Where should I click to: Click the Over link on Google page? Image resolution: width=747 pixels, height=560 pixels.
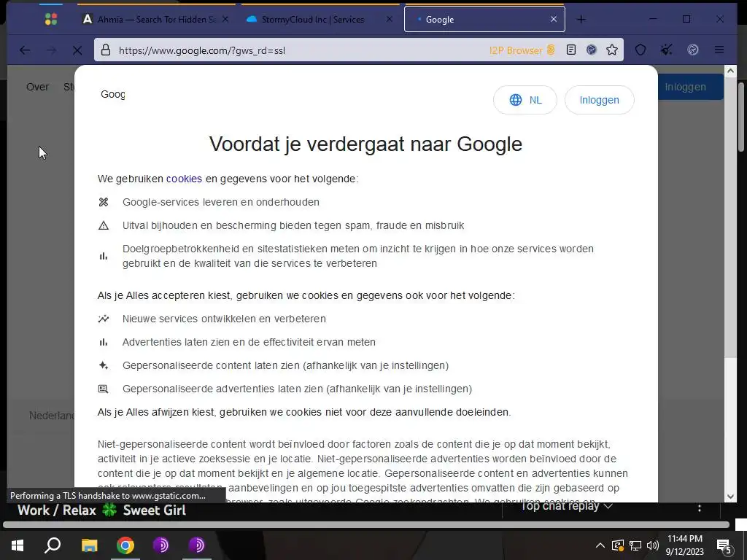38,87
